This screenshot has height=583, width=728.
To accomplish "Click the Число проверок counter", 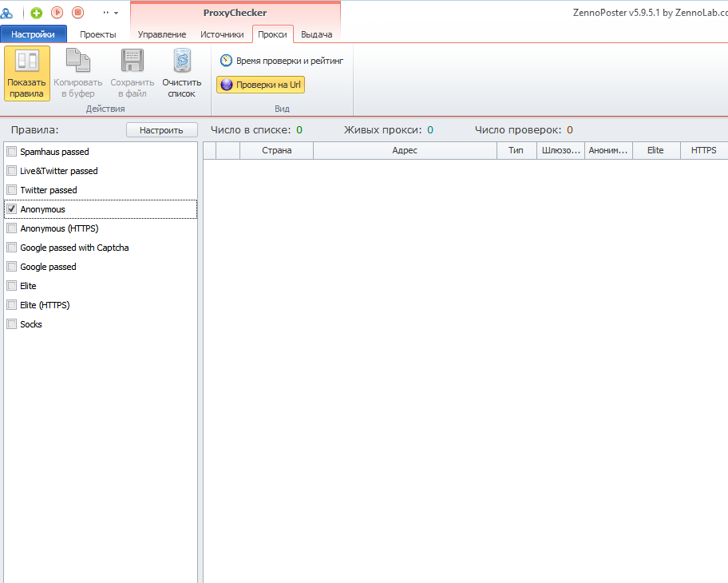I will (524, 130).
